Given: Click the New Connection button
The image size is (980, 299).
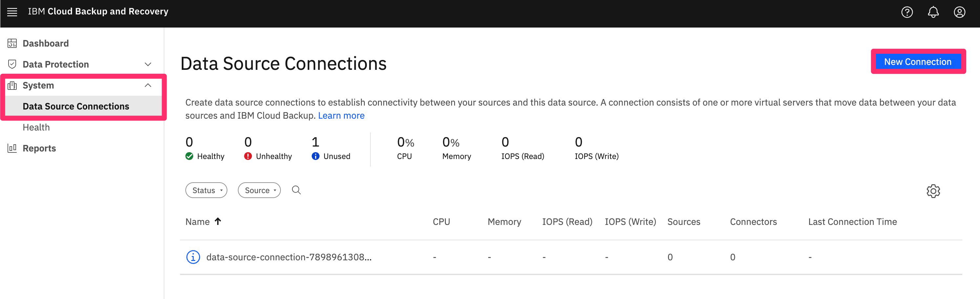Looking at the screenshot, I should (x=918, y=62).
